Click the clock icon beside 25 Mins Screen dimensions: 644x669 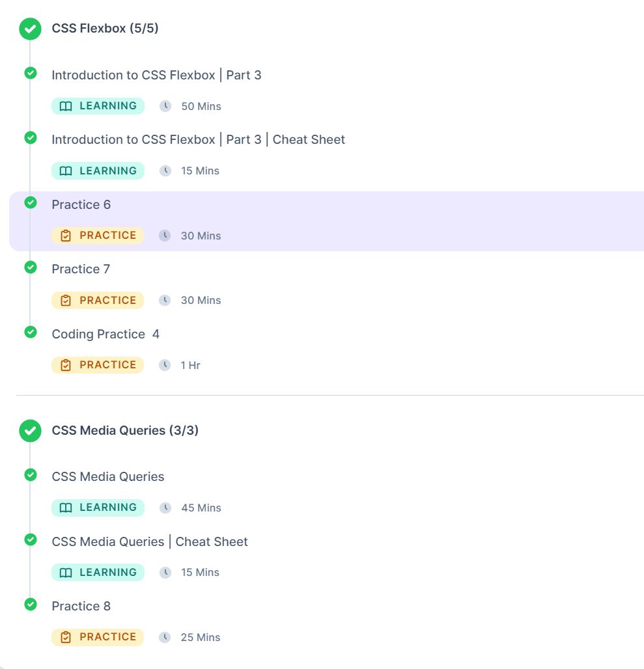pyautogui.click(x=165, y=637)
